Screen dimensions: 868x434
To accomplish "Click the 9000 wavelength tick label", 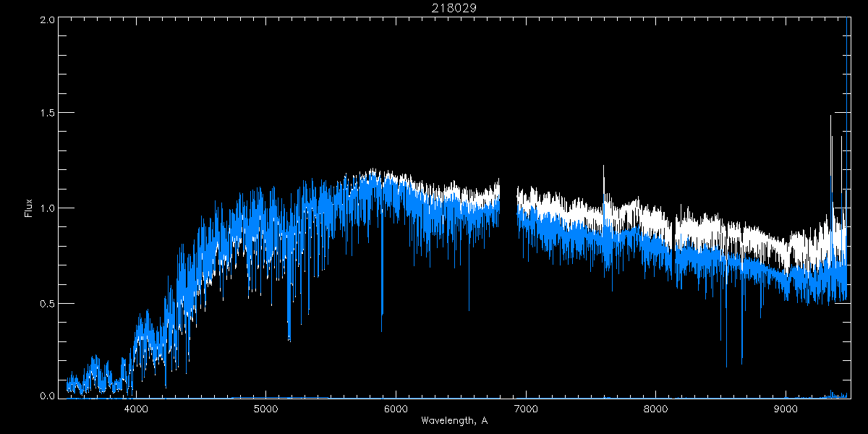I will point(786,409).
